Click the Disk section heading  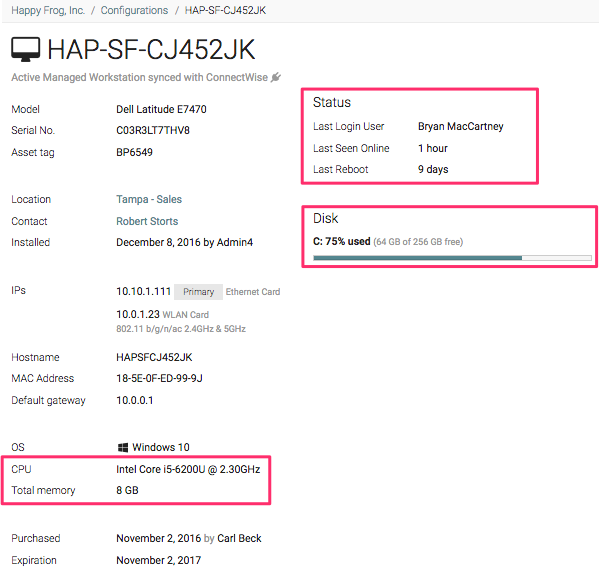pos(325,219)
